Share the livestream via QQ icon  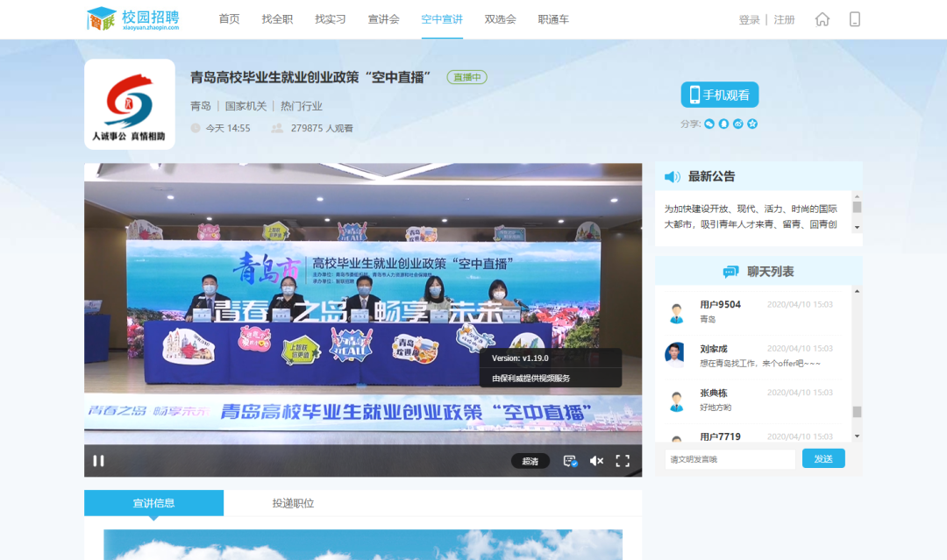723,124
